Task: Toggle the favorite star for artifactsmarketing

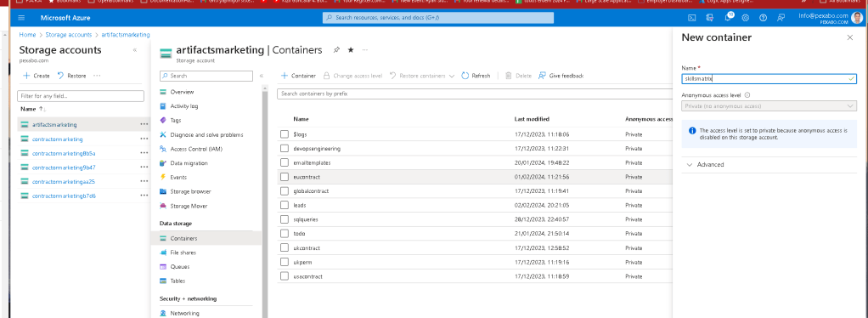Action: coord(351,50)
